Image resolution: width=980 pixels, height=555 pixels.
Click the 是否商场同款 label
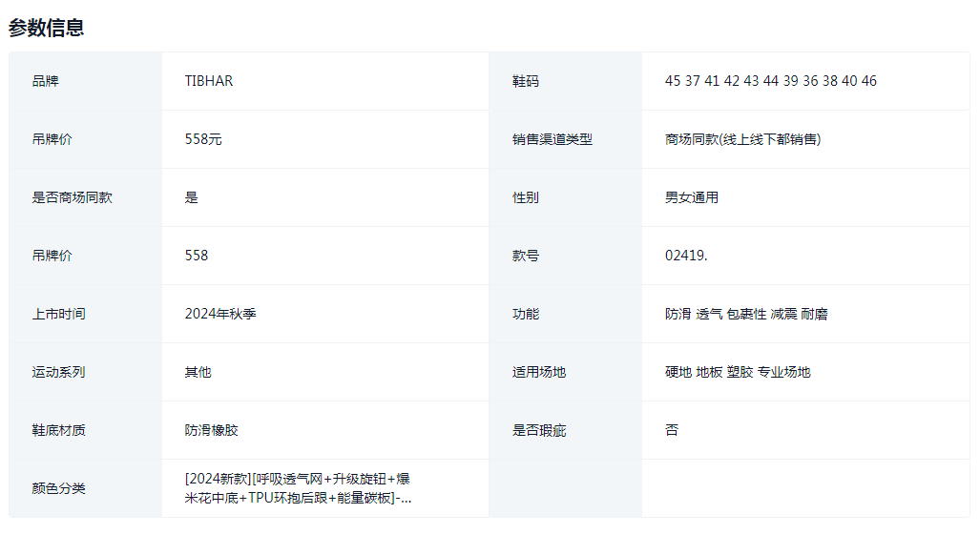pyautogui.click(x=73, y=197)
